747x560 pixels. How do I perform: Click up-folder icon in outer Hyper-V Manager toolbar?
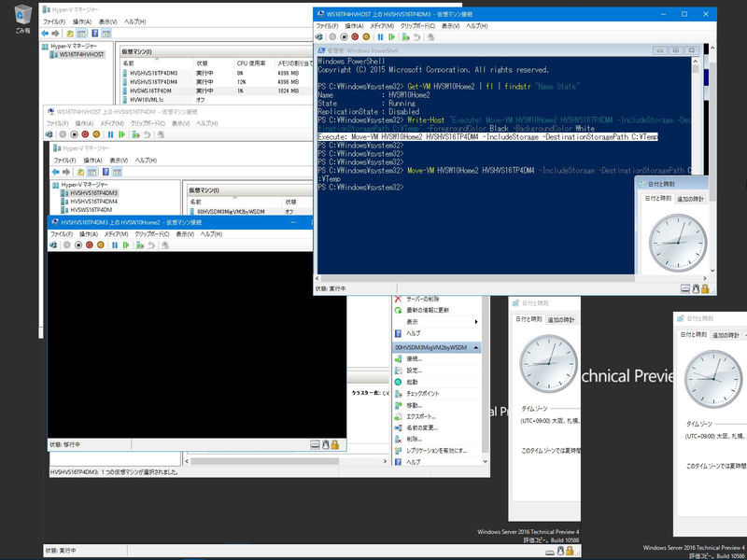pos(70,34)
